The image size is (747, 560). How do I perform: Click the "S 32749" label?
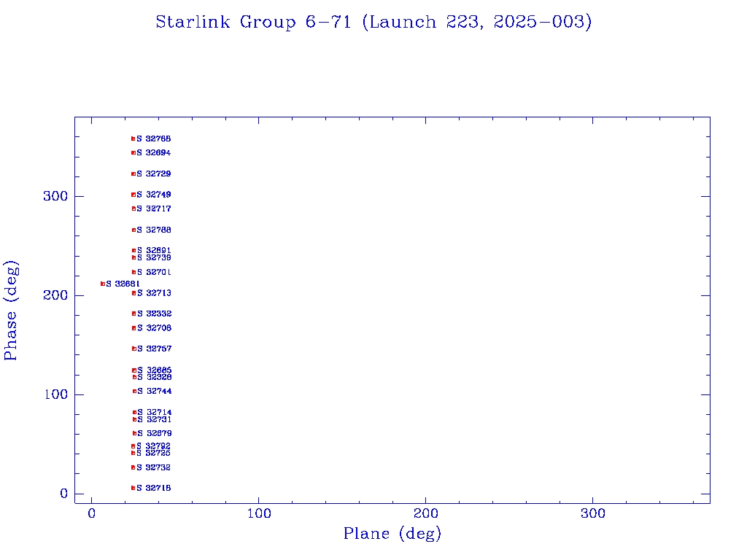pyautogui.click(x=153, y=195)
